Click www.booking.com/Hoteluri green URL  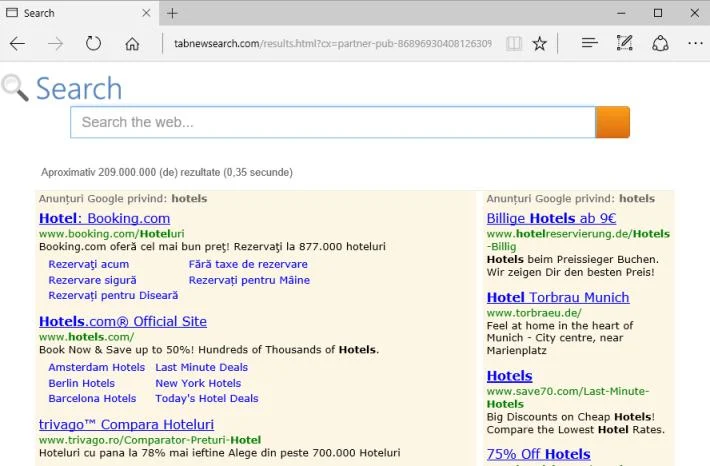(x=111, y=234)
